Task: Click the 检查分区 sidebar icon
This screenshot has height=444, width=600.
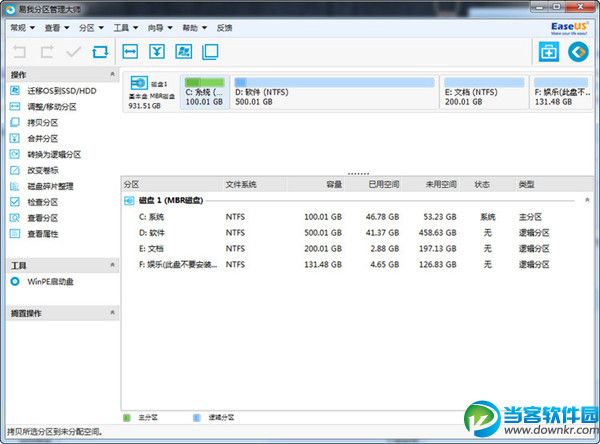Action: coord(15,202)
